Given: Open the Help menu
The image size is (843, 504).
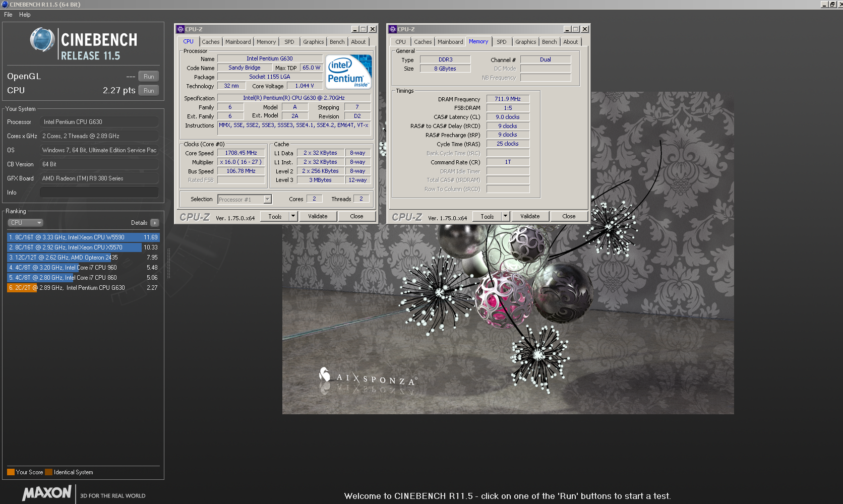Looking at the screenshot, I should 25,15.
